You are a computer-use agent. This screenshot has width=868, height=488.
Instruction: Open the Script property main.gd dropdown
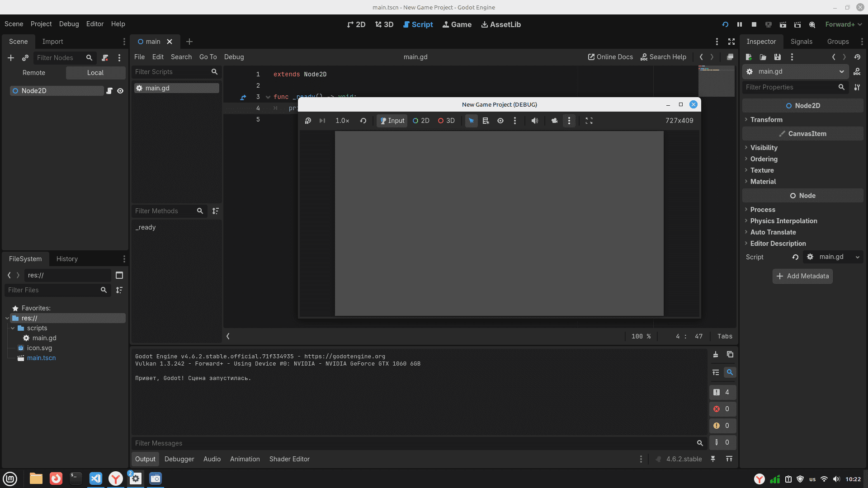(833, 257)
